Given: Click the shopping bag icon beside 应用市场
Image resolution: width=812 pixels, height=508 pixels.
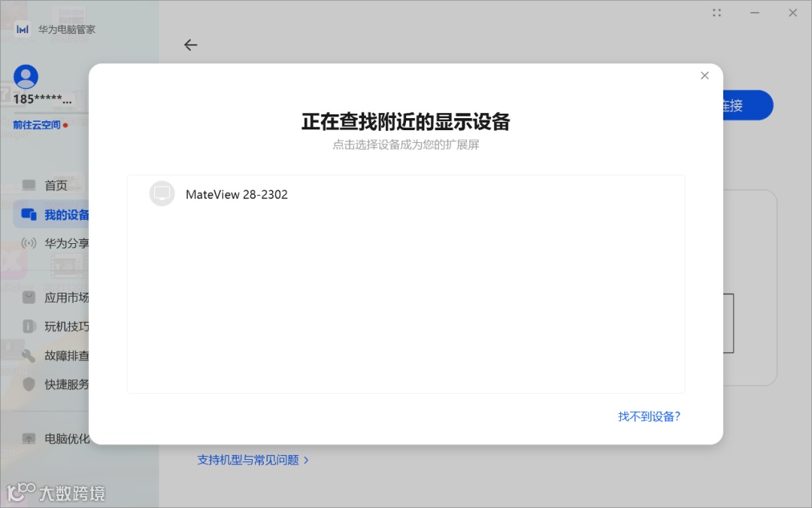Looking at the screenshot, I should pos(29,297).
